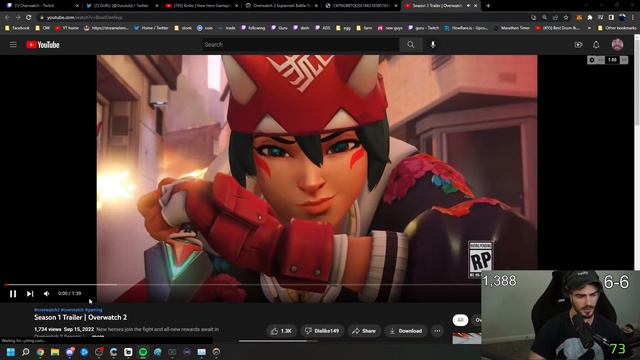
Task: Seek on the video progress bar
Action: coord(241,284)
